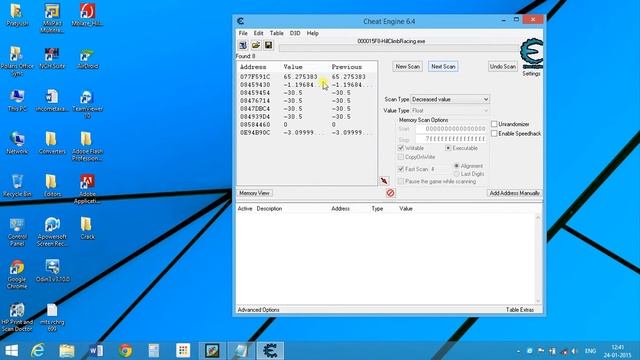Click the scan progress bar

(399, 48)
